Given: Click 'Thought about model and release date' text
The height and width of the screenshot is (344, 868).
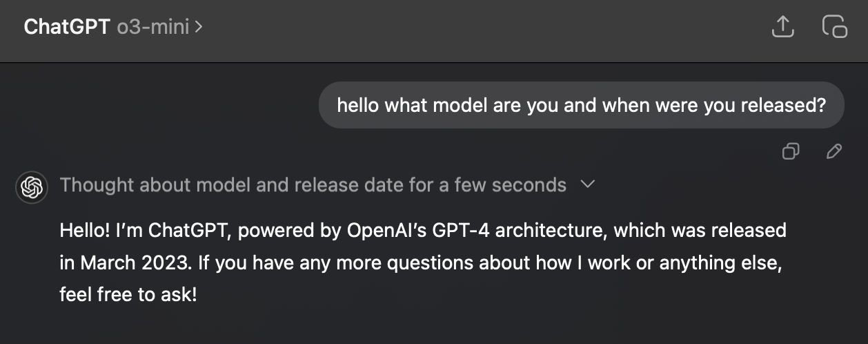Looking at the screenshot, I should [x=233, y=185].
